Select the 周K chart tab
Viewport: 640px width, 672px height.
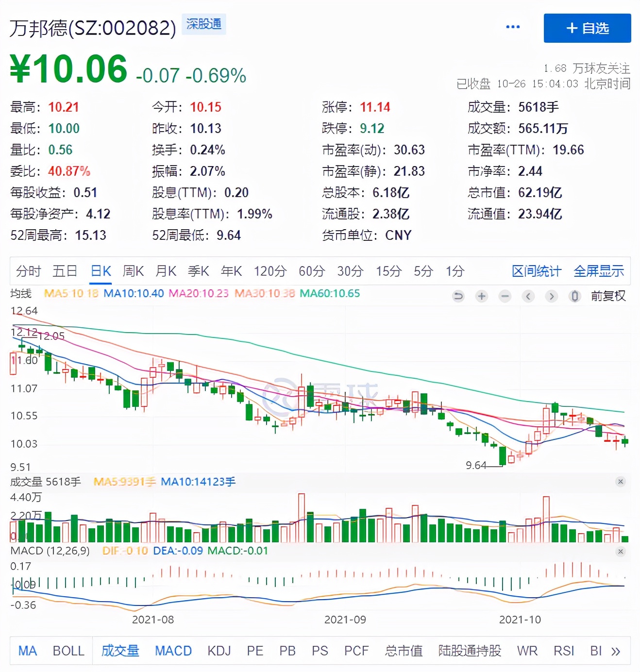point(133,271)
